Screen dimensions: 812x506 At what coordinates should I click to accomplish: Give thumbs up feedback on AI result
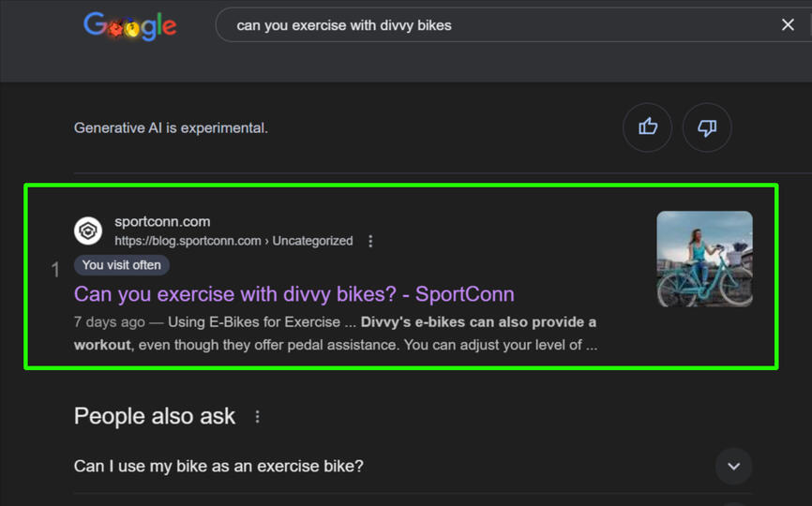647,127
